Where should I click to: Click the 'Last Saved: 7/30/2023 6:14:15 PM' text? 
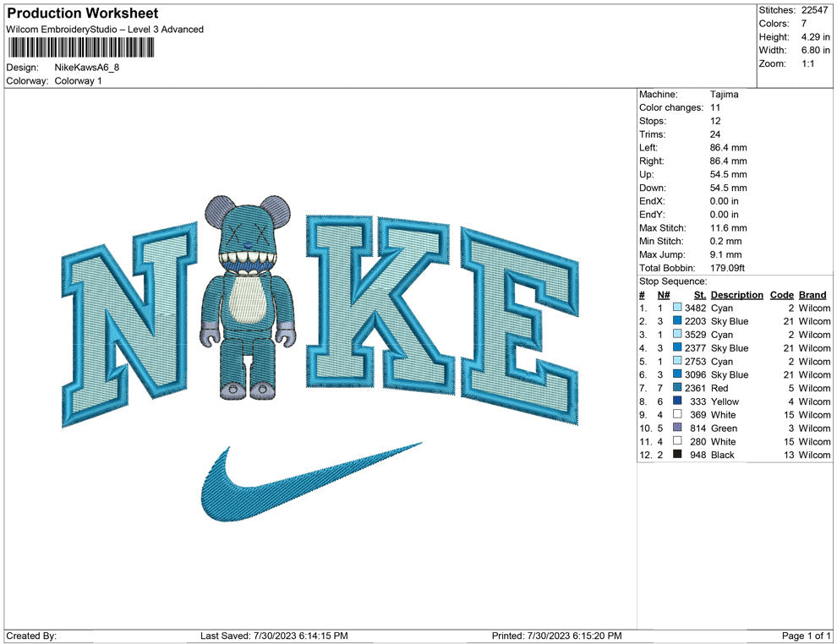pos(274,636)
